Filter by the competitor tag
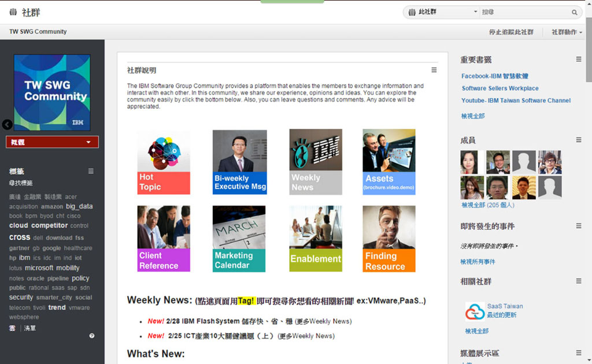Viewport: 592px width, 364px height. click(50, 225)
